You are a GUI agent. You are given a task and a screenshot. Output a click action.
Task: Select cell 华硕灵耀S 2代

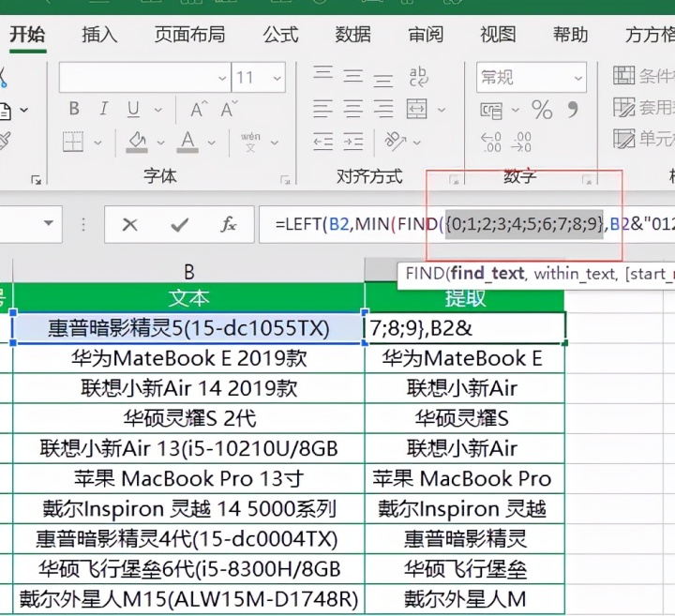(x=188, y=418)
